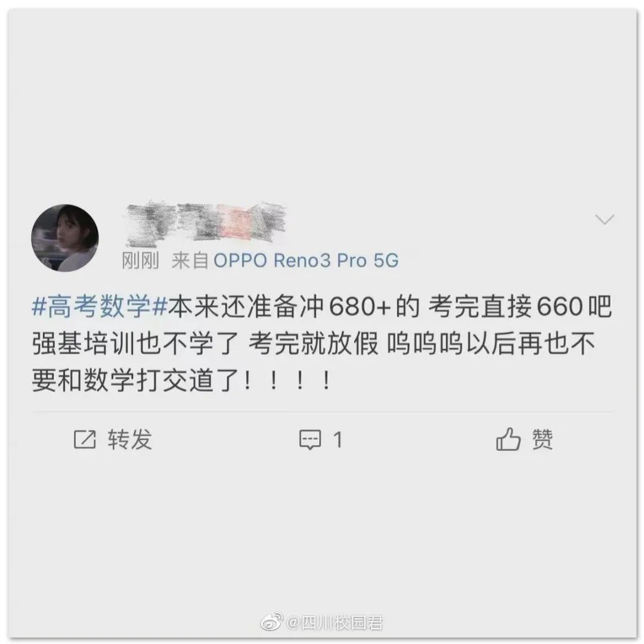Expand the post options chevron menu
This screenshot has height=644, width=644.
pyautogui.click(x=605, y=219)
